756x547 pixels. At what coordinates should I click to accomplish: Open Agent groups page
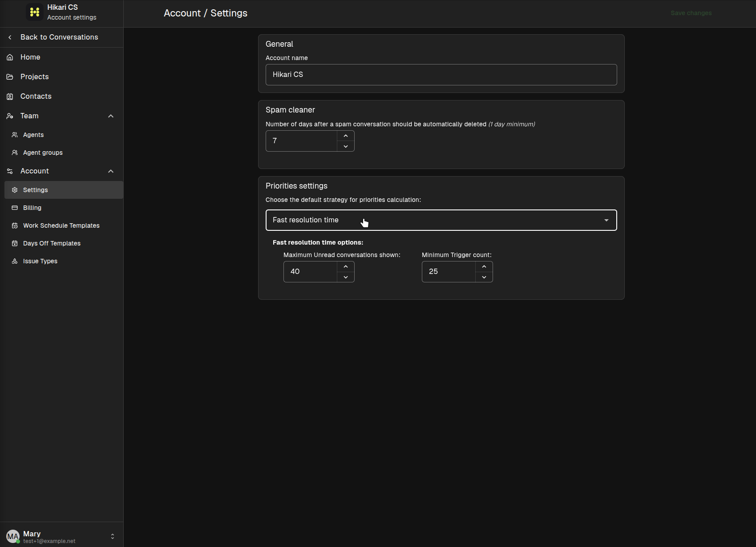(x=64, y=153)
